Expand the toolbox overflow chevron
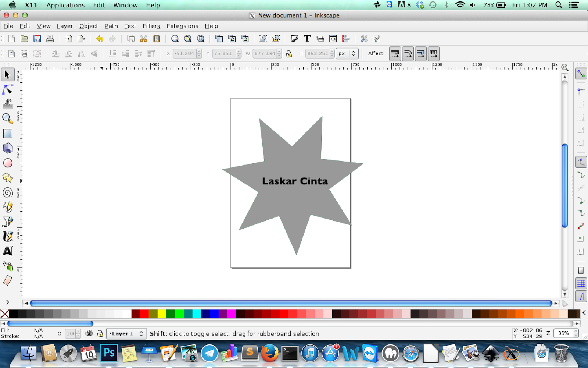Screen dimensions: 588x368 tap(7, 302)
